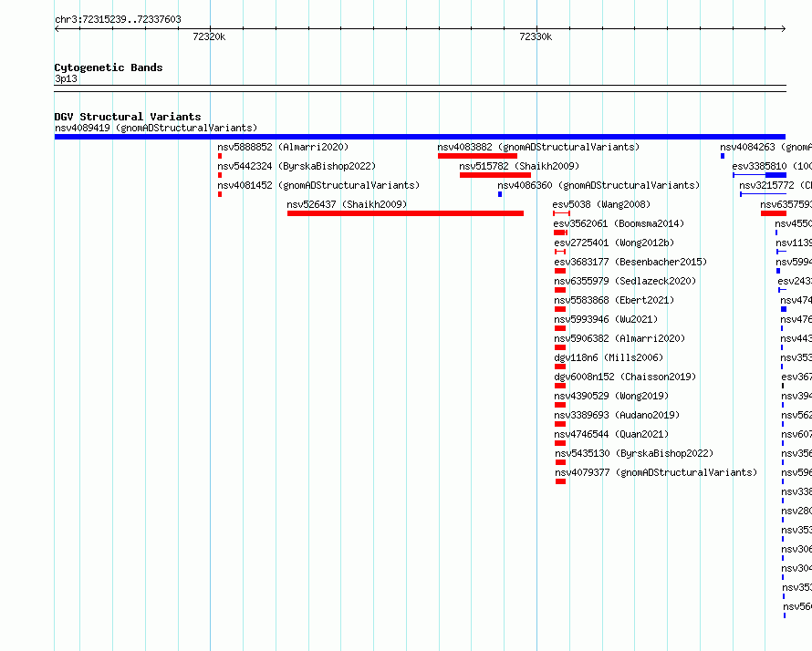812x651 pixels.
Task: Click blue marker under nsv4084263
Action: tap(723, 156)
